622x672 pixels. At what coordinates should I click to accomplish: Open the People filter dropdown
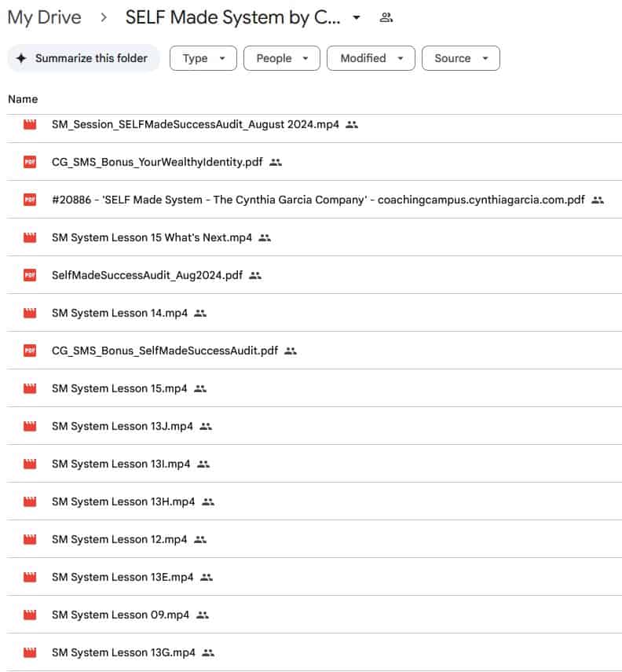[x=281, y=58]
